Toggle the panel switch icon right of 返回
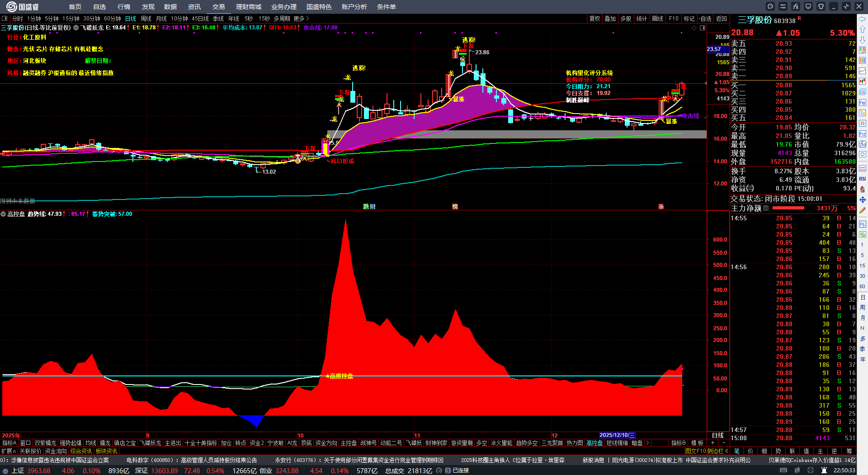 point(703,28)
